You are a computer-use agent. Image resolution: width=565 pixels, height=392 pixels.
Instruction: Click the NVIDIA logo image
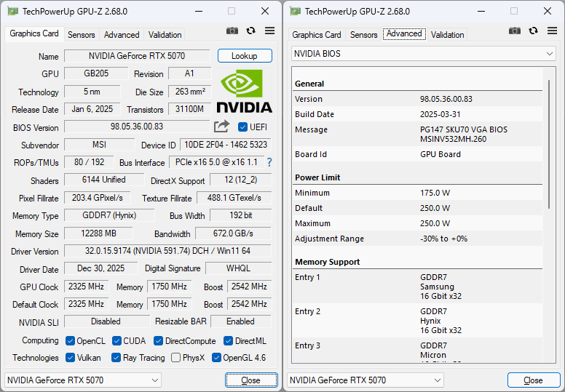(244, 91)
